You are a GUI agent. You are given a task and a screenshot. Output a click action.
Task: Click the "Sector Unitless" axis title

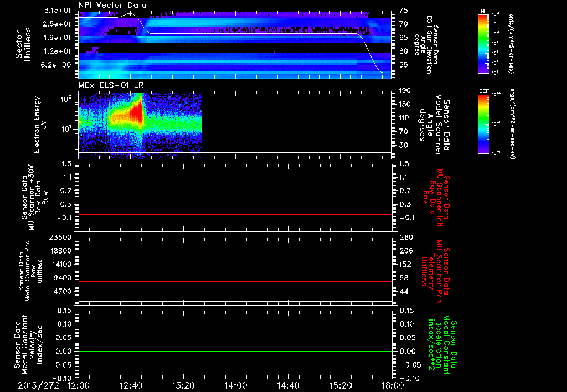pos(23,44)
